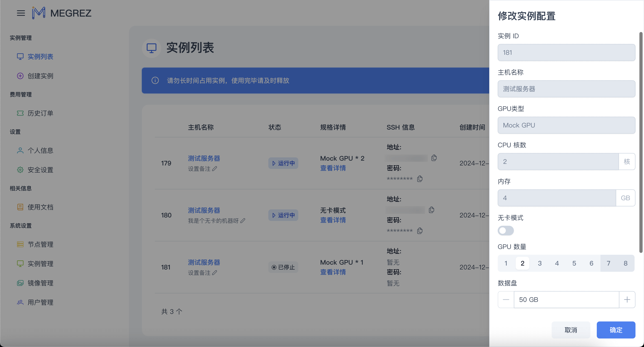Copy SSH address of instance 179
This screenshot has height=347, width=644.
(434, 158)
